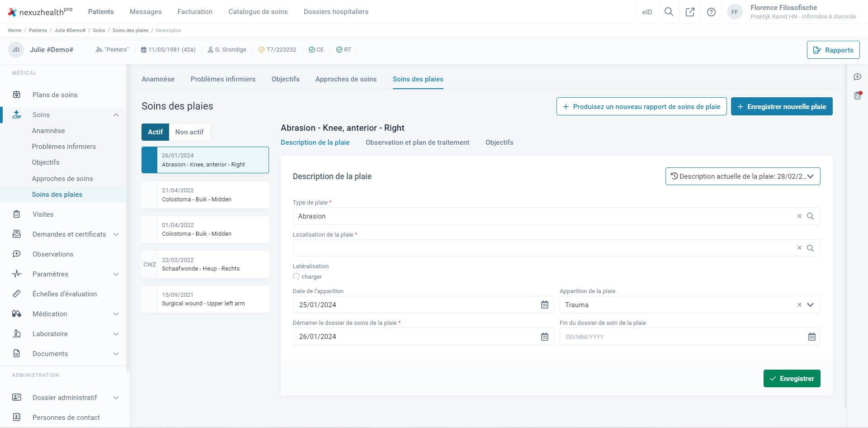Switch to Problèmes infirmiers tab
This screenshot has width=868, height=428.
click(x=223, y=79)
